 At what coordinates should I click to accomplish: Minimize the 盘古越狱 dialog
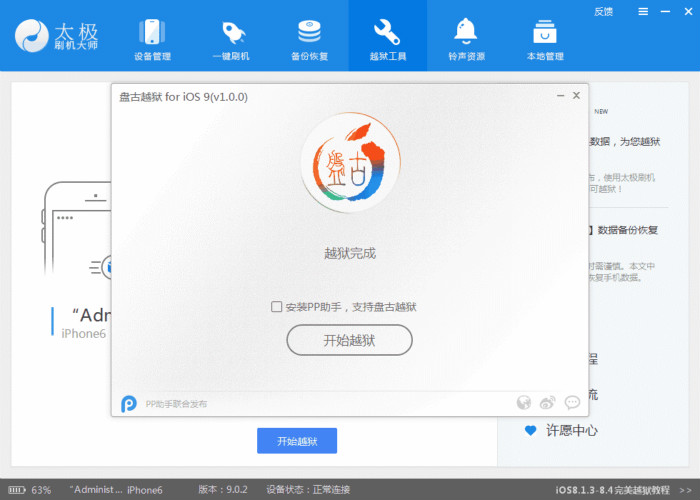point(561,96)
